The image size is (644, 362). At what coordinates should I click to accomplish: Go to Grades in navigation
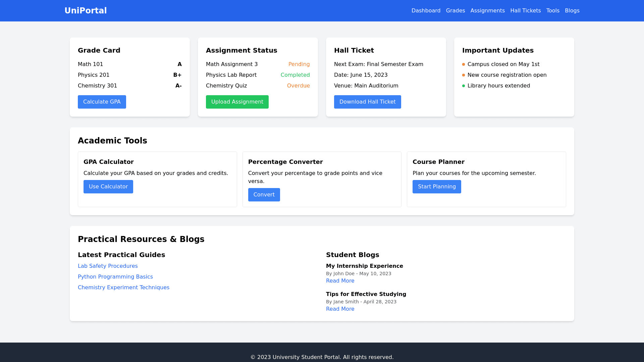[455, 11]
